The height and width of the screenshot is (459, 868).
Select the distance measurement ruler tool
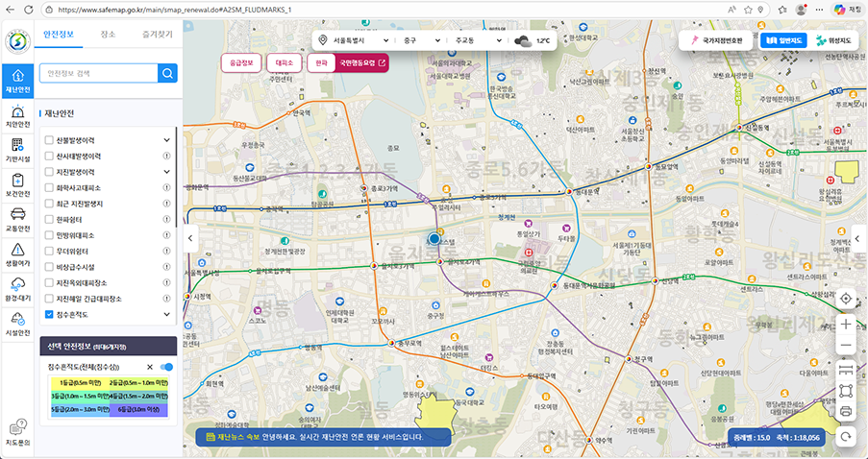(846, 369)
